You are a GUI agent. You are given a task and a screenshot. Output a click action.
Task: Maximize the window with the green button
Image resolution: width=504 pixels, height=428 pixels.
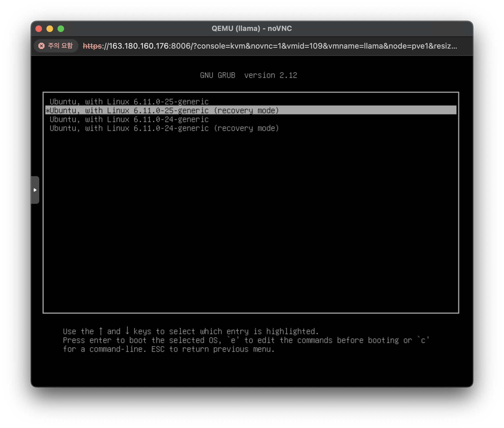(x=61, y=29)
